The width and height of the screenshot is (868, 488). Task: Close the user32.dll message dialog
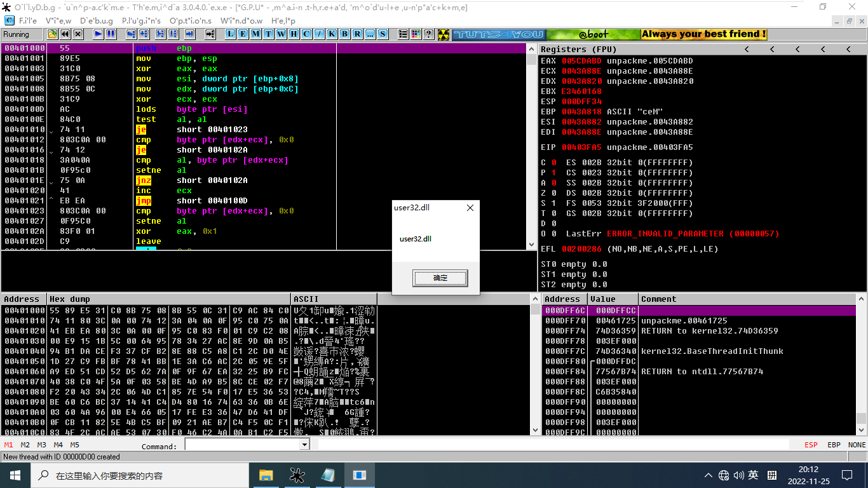(x=470, y=208)
